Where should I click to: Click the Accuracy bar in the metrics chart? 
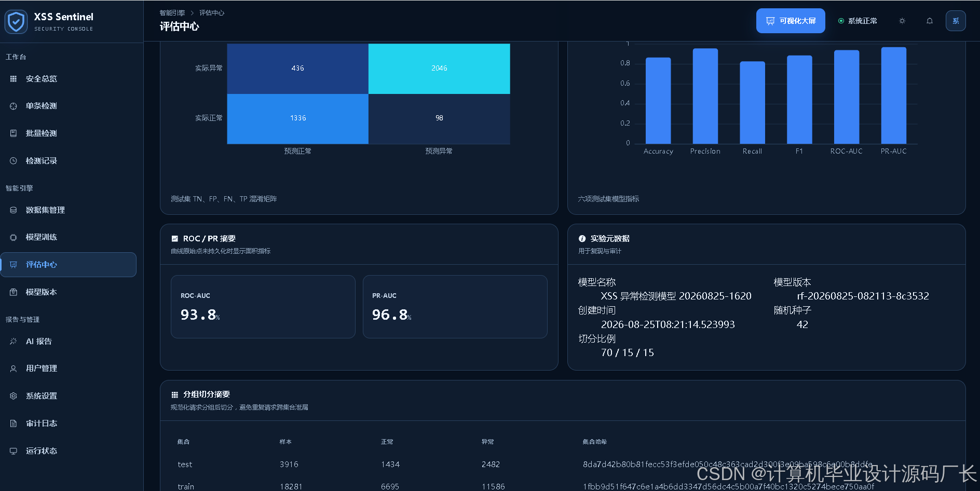click(x=658, y=101)
